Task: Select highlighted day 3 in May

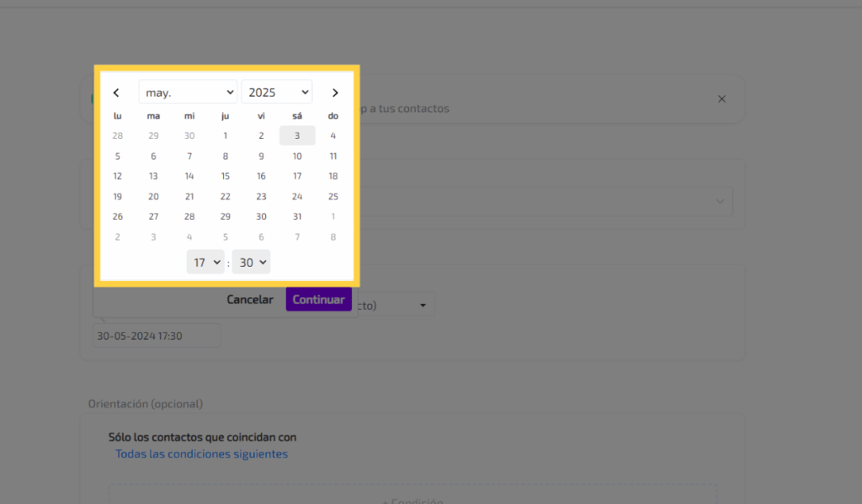Action: coord(297,135)
